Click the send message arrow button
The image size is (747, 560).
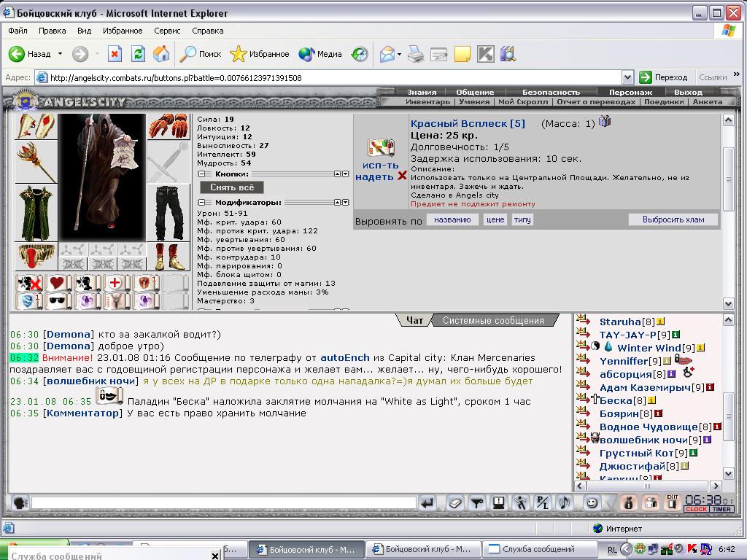[427, 503]
